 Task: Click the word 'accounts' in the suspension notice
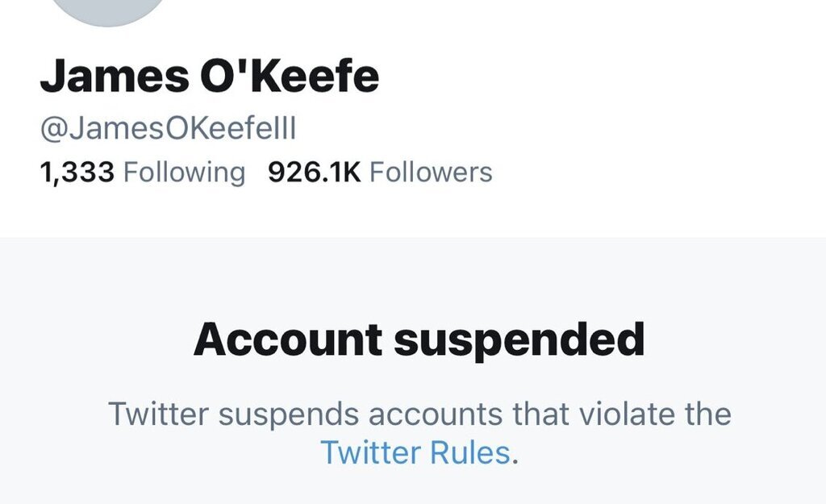(437, 414)
